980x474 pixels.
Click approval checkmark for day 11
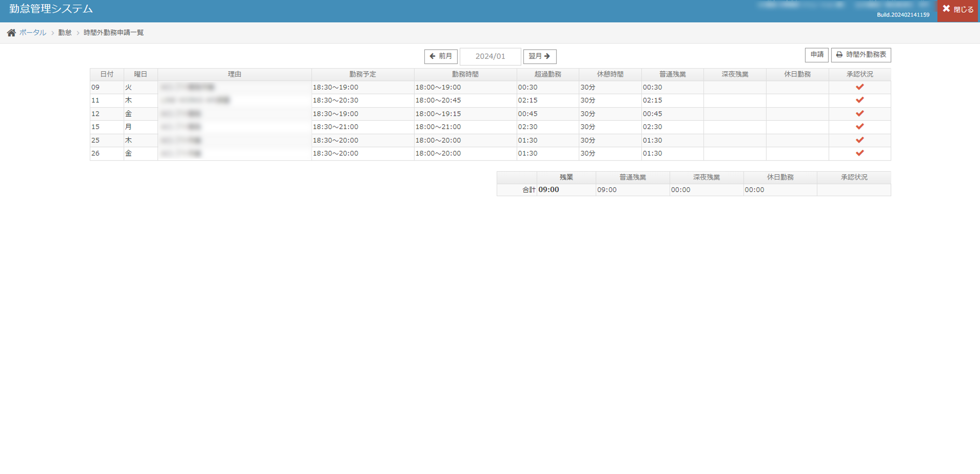(860, 100)
